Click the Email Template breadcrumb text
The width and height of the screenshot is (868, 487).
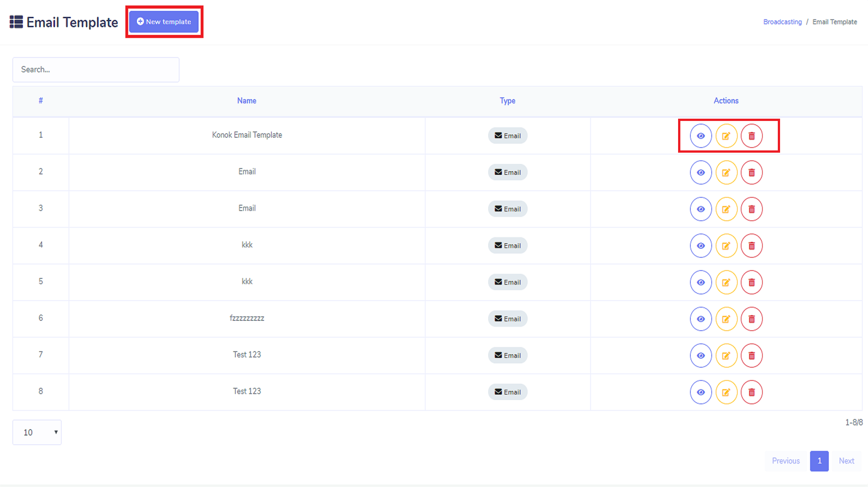click(834, 22)
